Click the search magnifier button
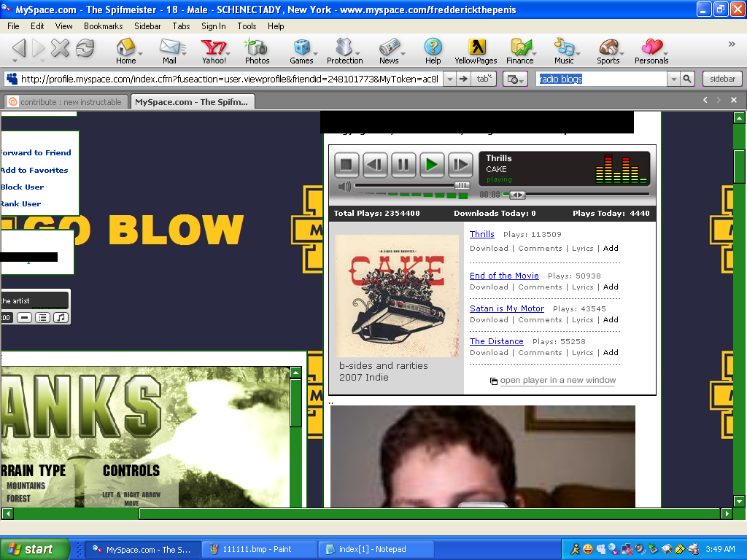747x560 pixels. [687, 79]
